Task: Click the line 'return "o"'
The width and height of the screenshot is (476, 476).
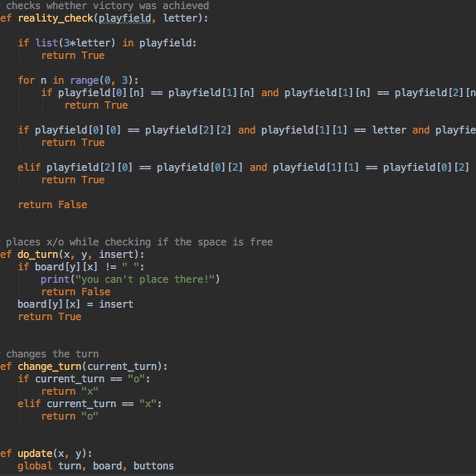Action: (70, 417)
